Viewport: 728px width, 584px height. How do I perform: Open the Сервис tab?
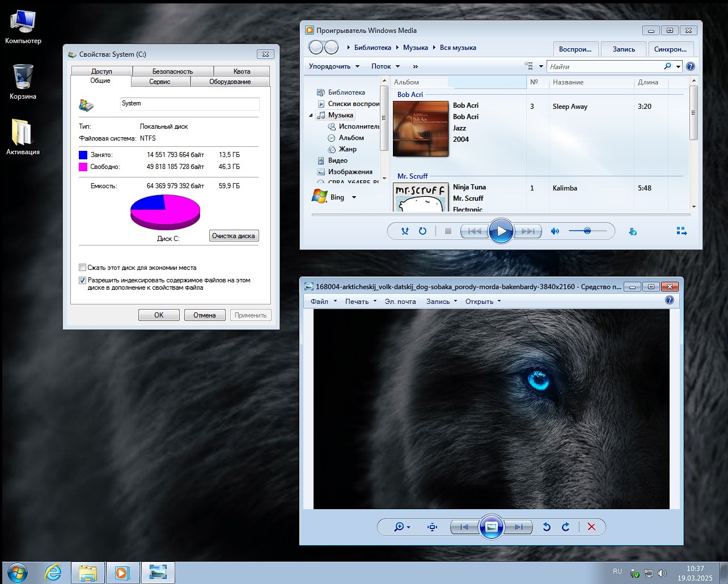pyautogui.click(x=160, y=82)
